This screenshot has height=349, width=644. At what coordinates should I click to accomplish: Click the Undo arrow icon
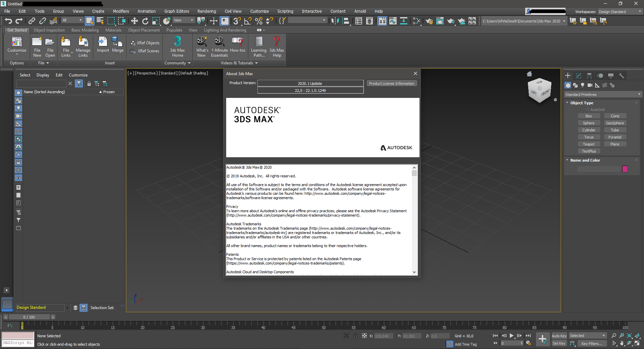(8, 21)
